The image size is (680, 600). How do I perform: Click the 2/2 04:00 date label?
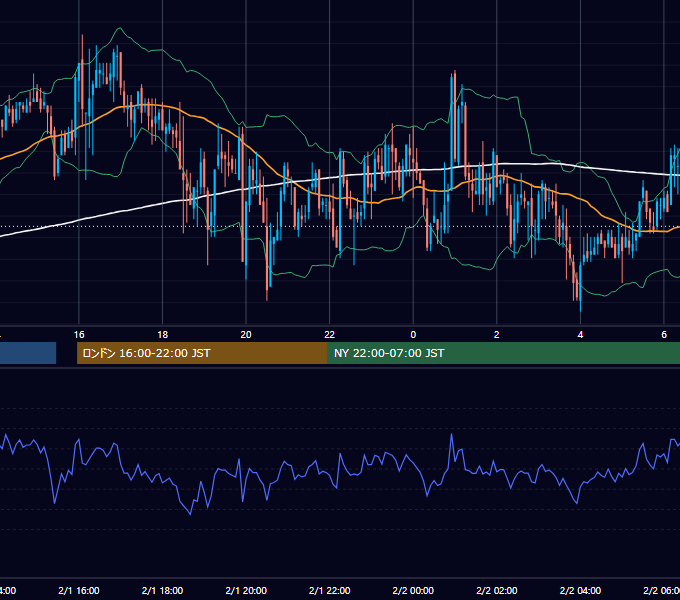click(x=580, y=590)
